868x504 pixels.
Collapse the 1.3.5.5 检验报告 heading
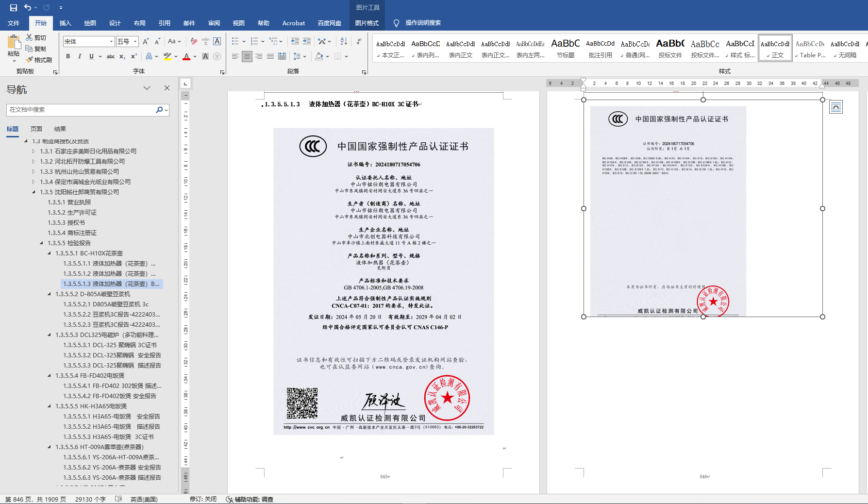(x=41, y=243)
